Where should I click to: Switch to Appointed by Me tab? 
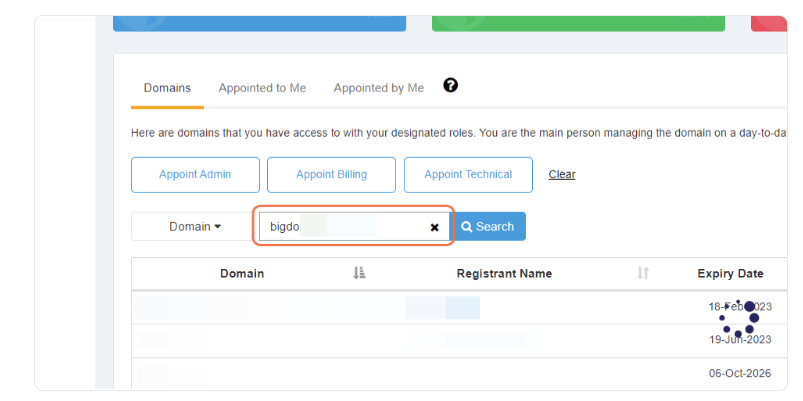tap(379, 88)
